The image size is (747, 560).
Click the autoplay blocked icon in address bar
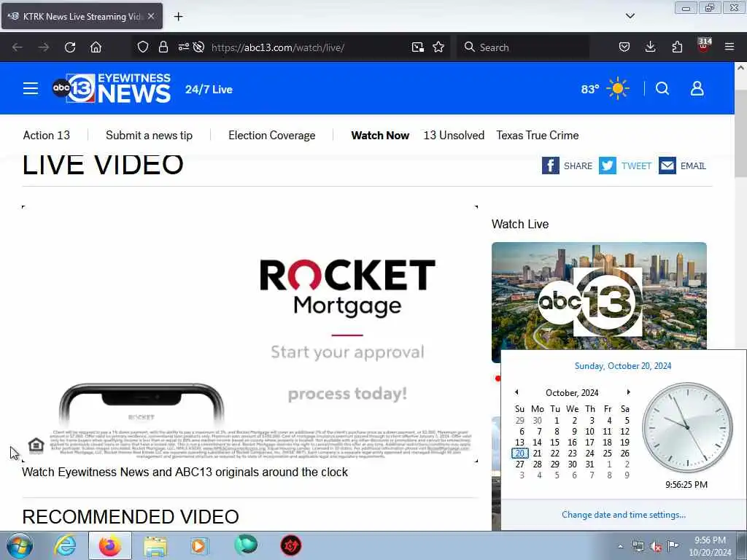click(x=199, y=47)
